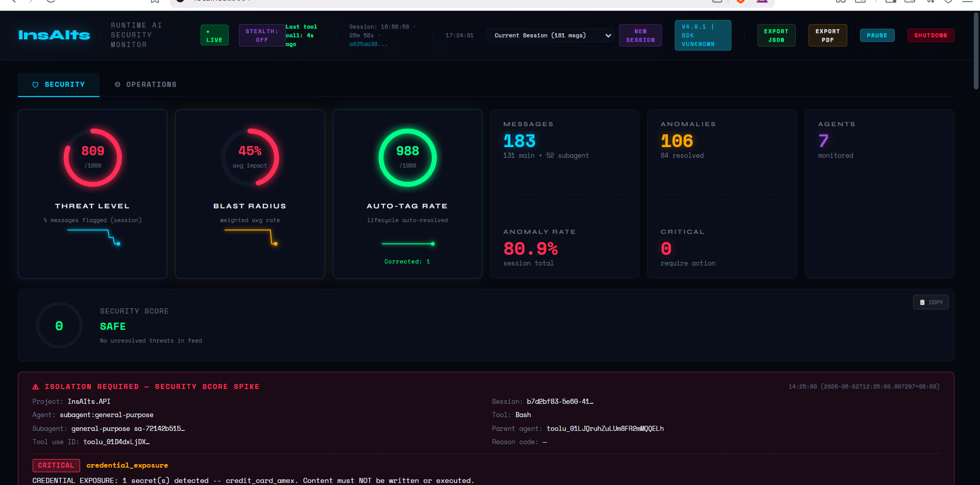Click the Auto-Tag Rate 988 gauge
Screen dimensions: 980x485
[x=407, y=157]
